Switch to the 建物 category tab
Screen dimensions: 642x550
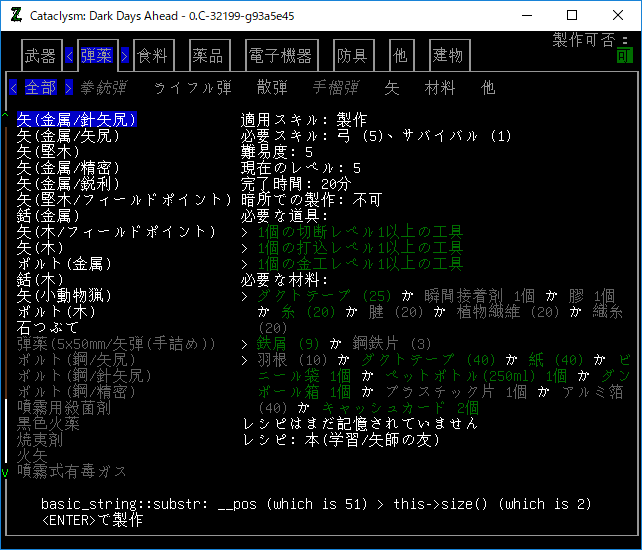tap(447, 56)
